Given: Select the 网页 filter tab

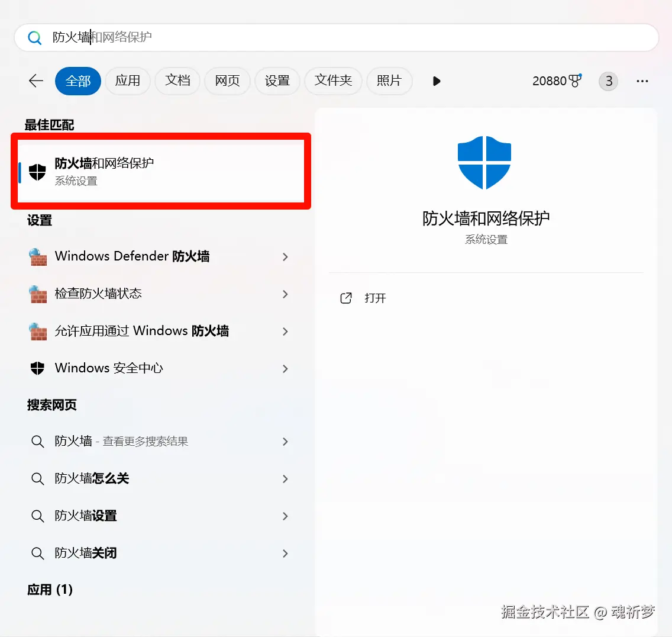Looking at the screenshot, I should (227, 81).
